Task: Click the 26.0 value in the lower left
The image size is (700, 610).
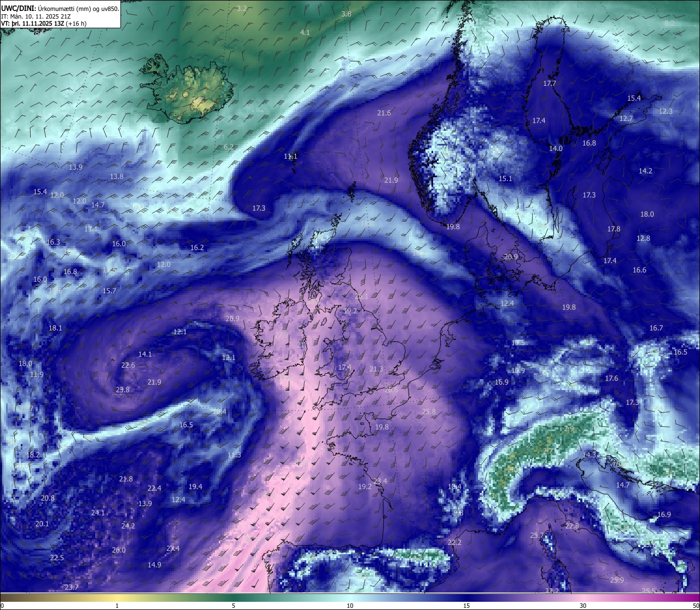Action: pyautogui.click(x=119, y=550)
